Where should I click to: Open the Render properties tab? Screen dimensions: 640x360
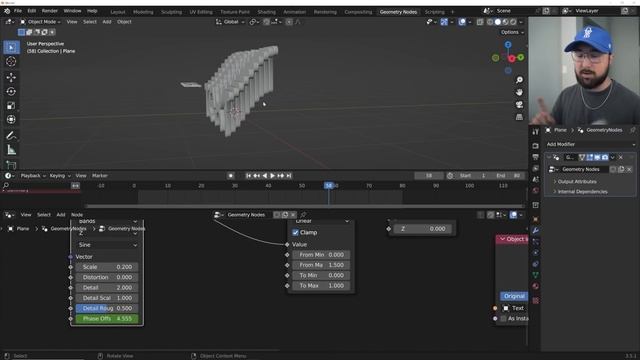click(536, 146)
